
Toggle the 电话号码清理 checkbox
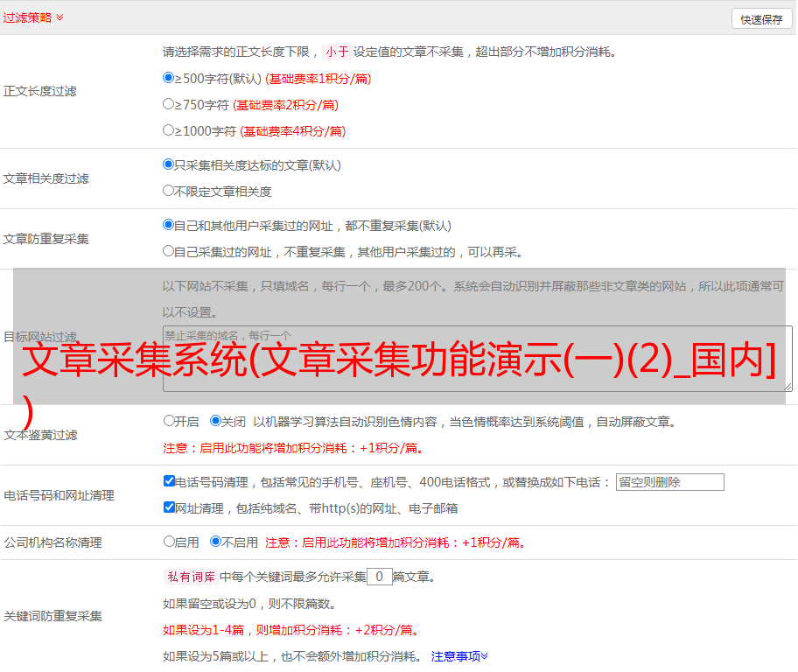[x=169, y=481]
